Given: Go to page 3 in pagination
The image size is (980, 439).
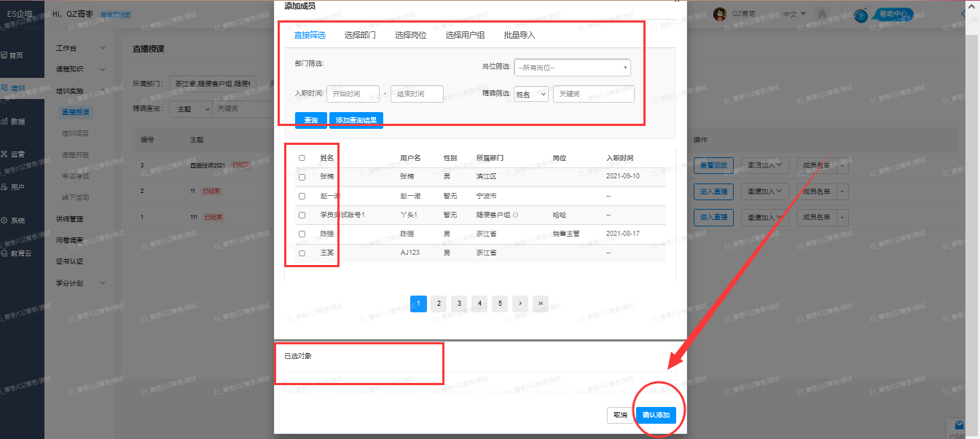Looking at the screenshot, I should (x=459, y=304).
